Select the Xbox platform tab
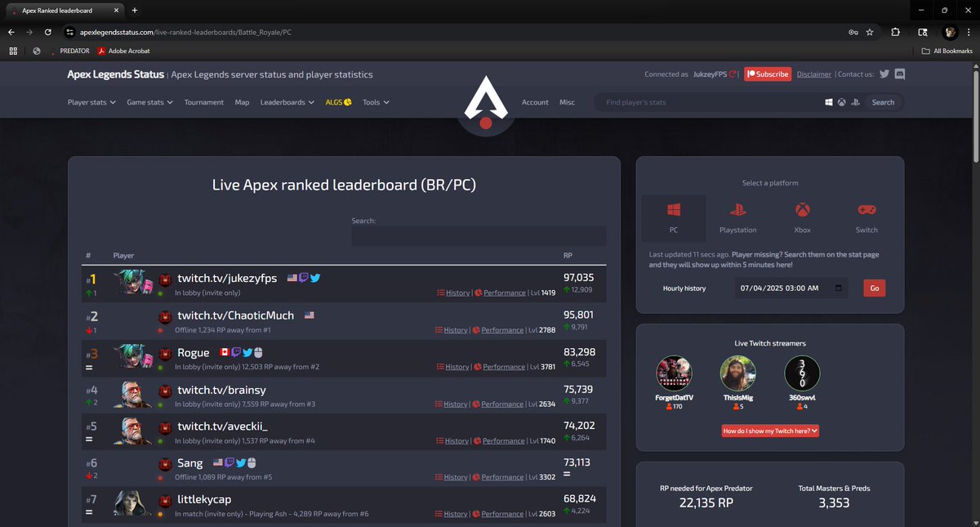The image size is (980, 527). [803, 218]
